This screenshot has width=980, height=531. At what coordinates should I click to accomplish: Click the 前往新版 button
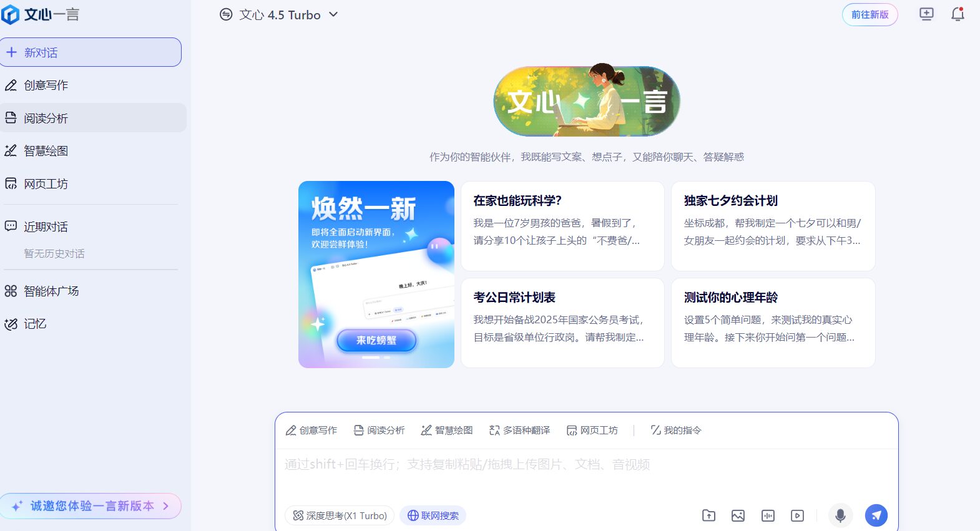point(870,14)
